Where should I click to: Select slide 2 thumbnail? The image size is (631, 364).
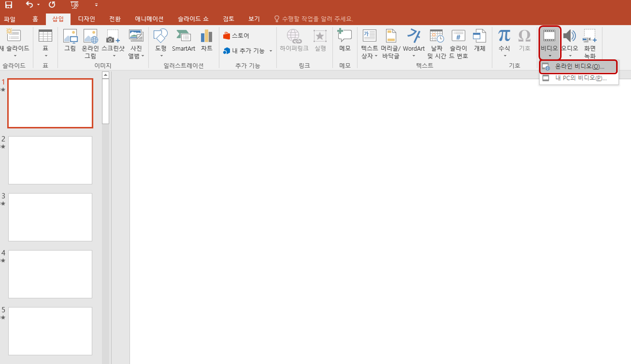[50, 160]
